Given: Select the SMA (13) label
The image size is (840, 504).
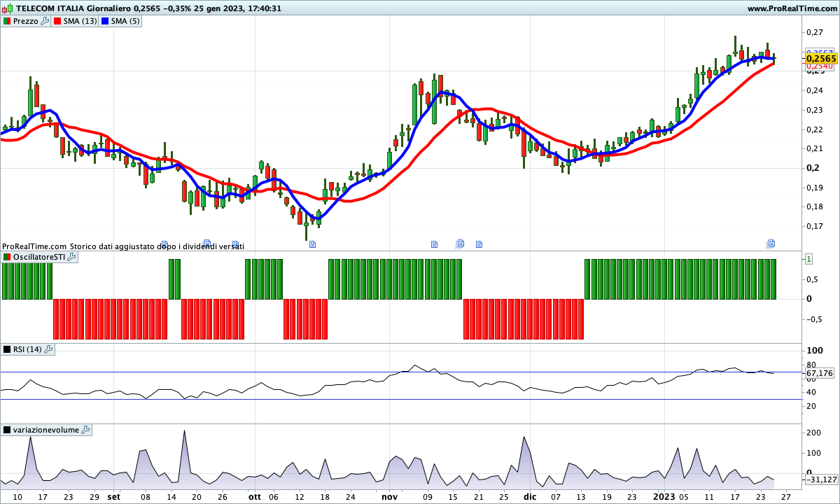Looking at the screenshot, I should [80, 21].
